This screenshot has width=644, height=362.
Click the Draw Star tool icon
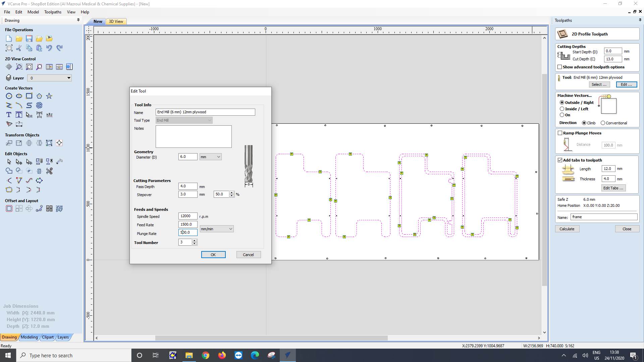coord(49,96)
